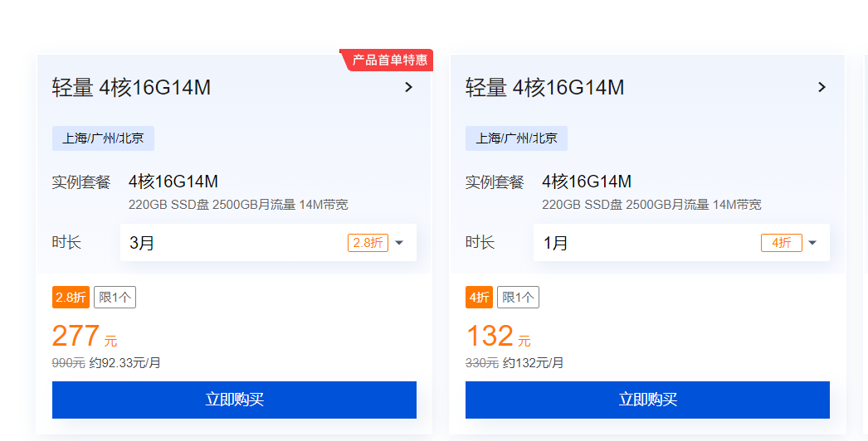Buy the 277元 plan with 立即购买

[x=234, y=400]
